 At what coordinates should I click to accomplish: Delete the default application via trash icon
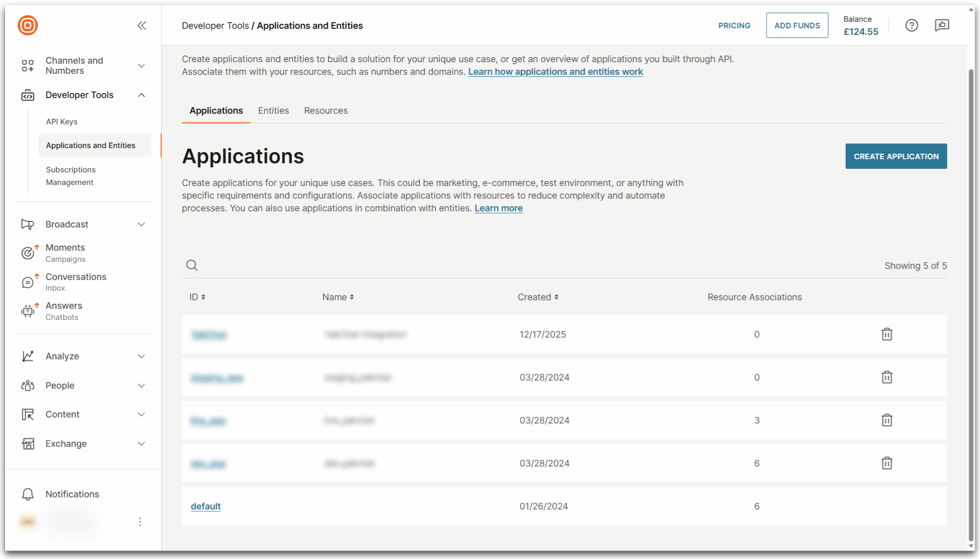(887, 506)
